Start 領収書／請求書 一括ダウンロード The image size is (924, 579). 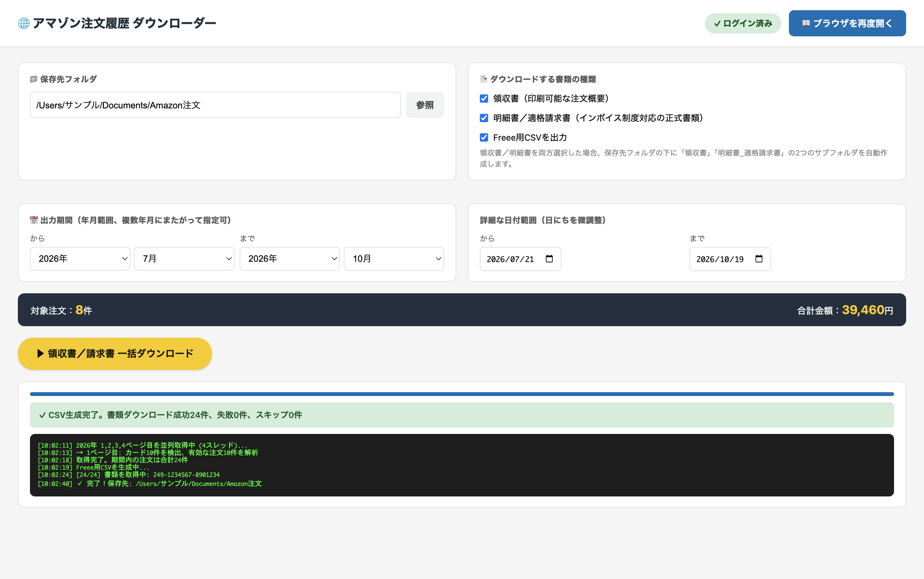[115, 354]
